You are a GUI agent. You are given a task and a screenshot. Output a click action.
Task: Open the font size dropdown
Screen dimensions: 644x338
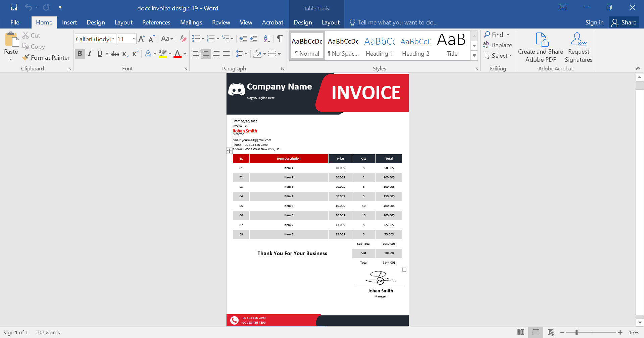133,39
